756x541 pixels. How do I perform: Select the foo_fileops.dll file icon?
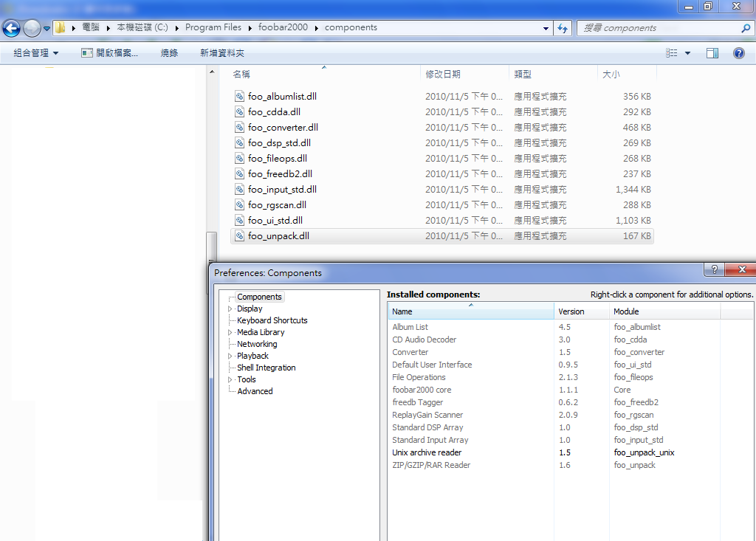[239, 158]
